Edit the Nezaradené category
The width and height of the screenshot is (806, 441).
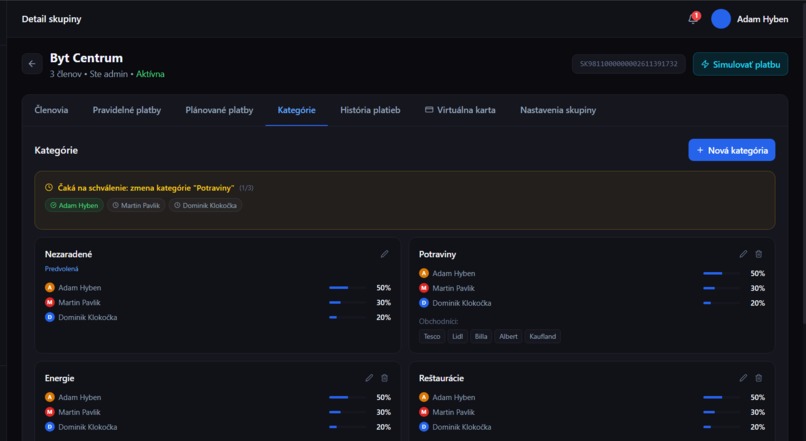pyautogui.click(x=384, y=254)
